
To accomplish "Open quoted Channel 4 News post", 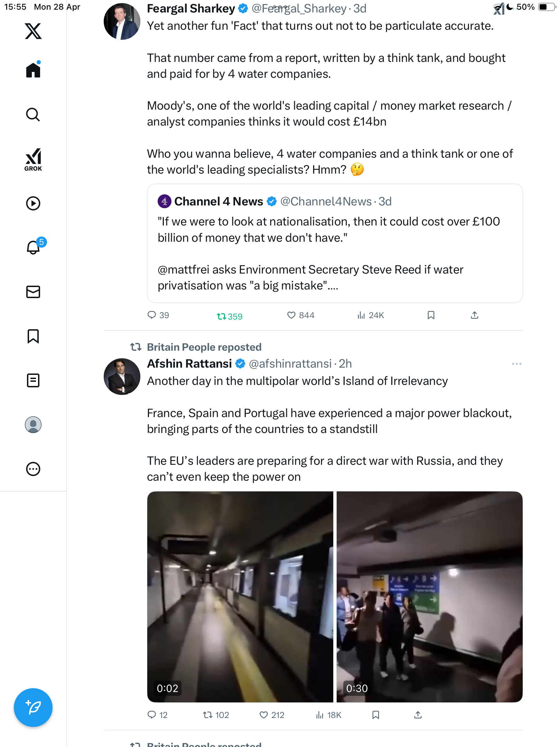I will [335, 243].
